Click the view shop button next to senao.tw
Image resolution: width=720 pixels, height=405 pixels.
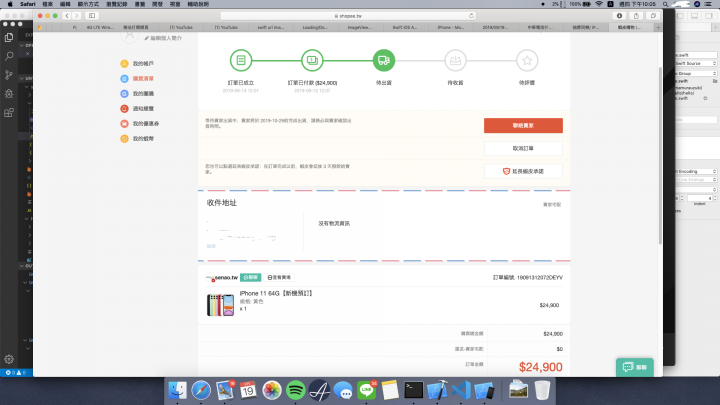279,277
